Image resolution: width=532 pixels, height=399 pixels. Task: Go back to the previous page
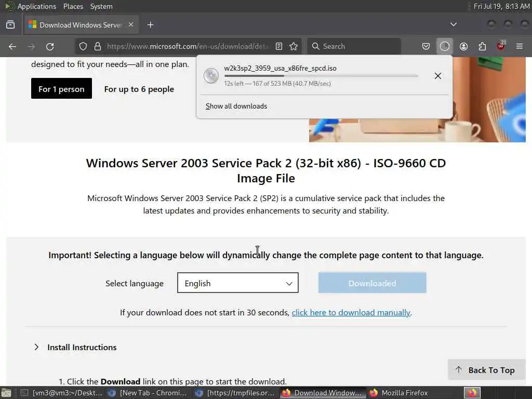12,46
